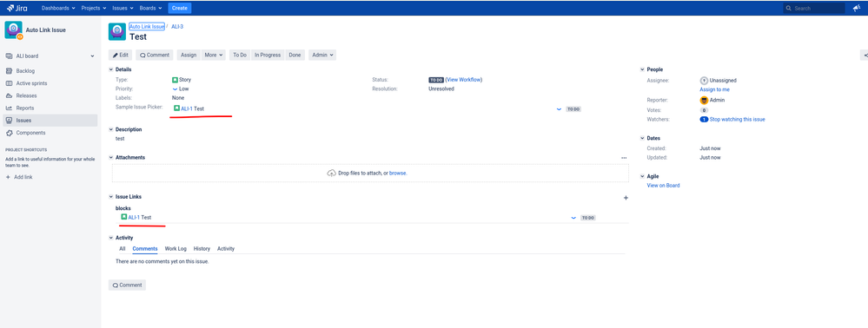Click the Assign button
868x328 pixels.
pyautogui.click(x=189, y=55)
